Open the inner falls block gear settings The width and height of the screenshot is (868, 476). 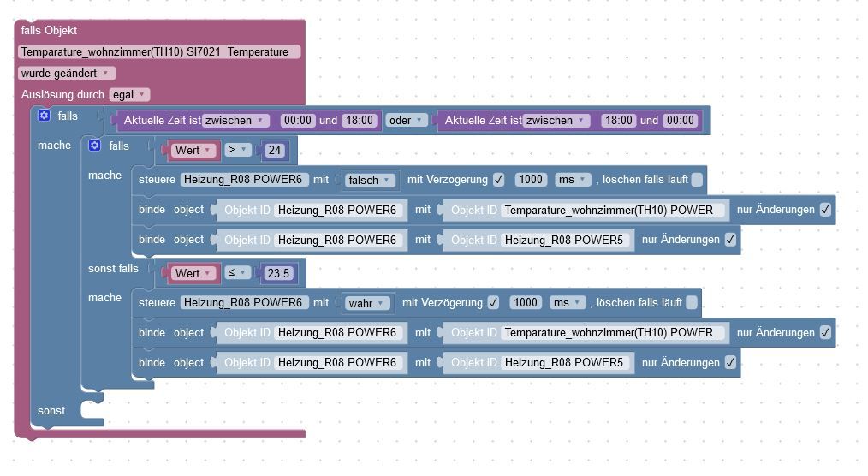tap(95, 145)
